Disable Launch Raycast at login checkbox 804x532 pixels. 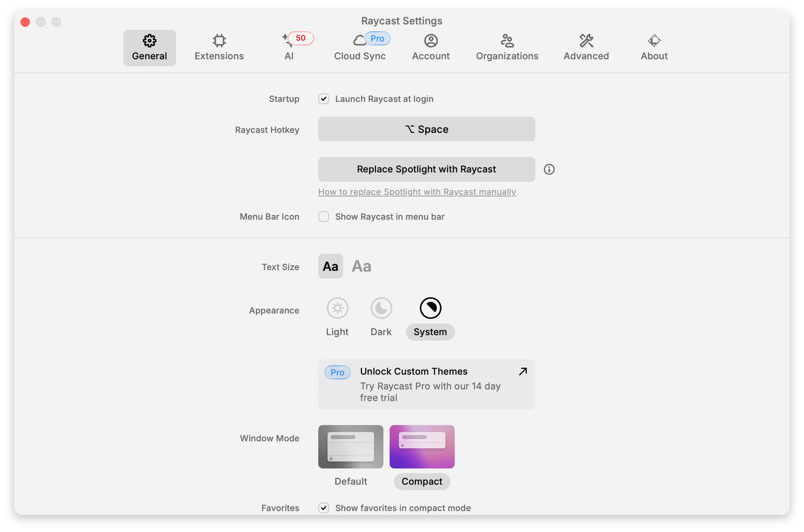click(x=324, y=99)
